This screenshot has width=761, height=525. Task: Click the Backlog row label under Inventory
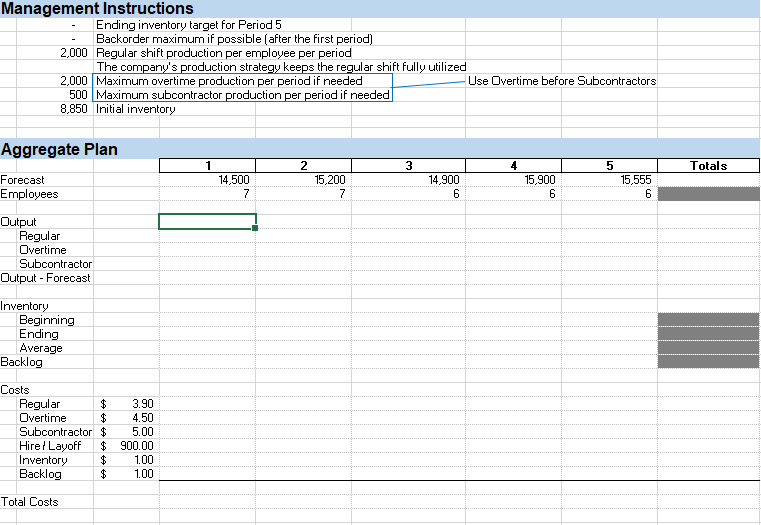point(21,362)
